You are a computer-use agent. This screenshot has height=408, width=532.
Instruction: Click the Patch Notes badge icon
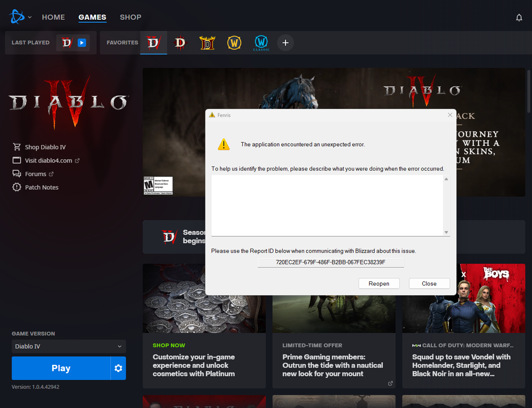[17, 187]
